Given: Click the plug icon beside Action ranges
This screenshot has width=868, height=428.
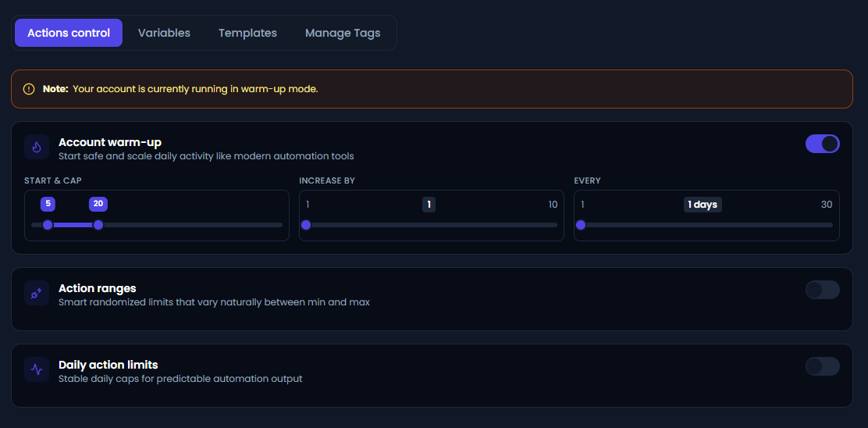Looking at the screenshot, I should click(37, 293).
